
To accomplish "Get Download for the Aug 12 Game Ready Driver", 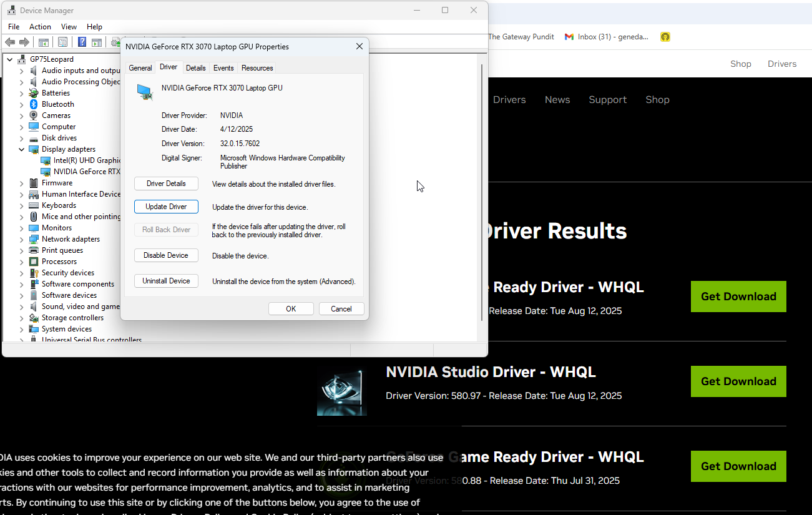I will (x=738, y=297).
